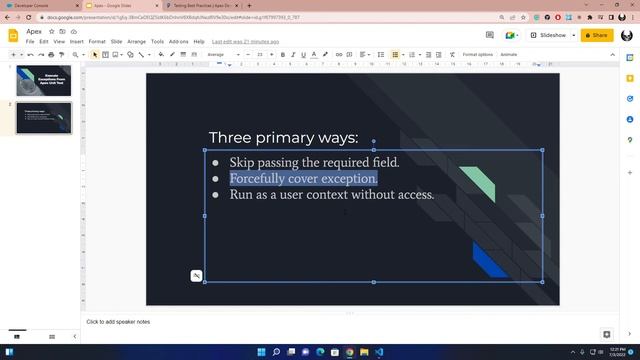Start the Slideshow
Screen dimensions: 640x360
tap(548, 36)
